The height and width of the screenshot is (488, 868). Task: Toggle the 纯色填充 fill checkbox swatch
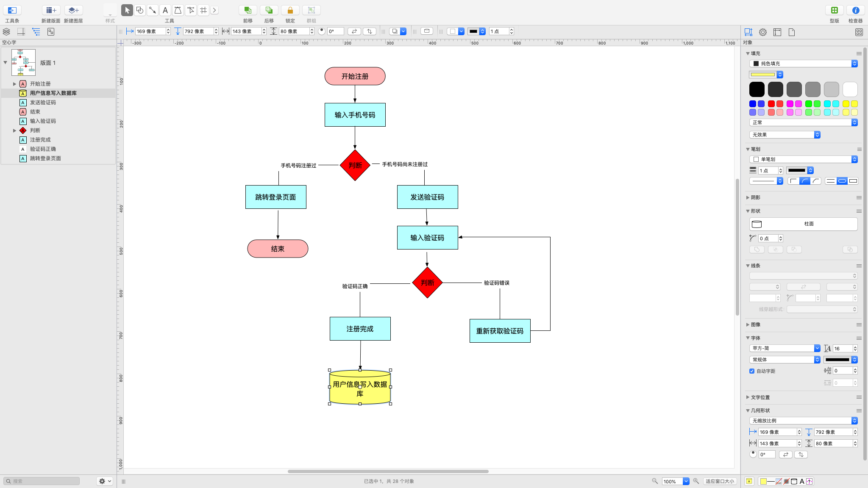[x=757, y=63]
